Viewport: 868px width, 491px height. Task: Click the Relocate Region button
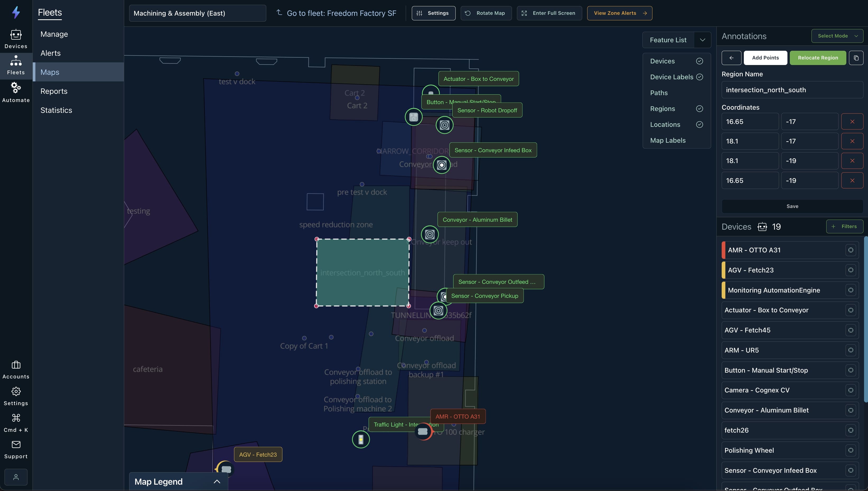point(818,58)
